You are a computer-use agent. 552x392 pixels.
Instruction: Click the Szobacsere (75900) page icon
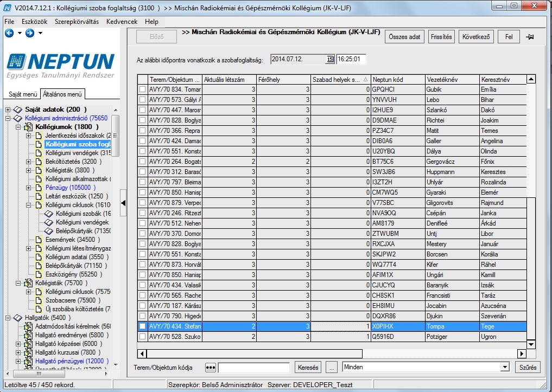(x=39, y=300)
